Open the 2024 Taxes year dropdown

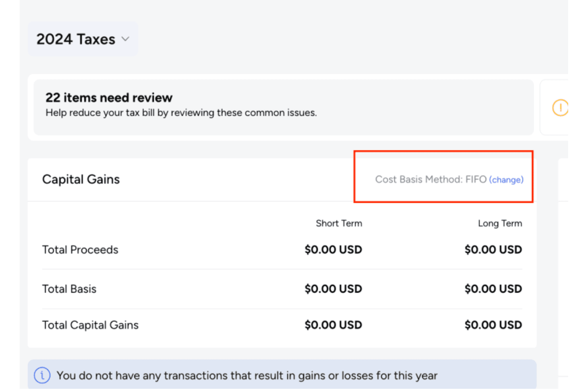(83, 39)
